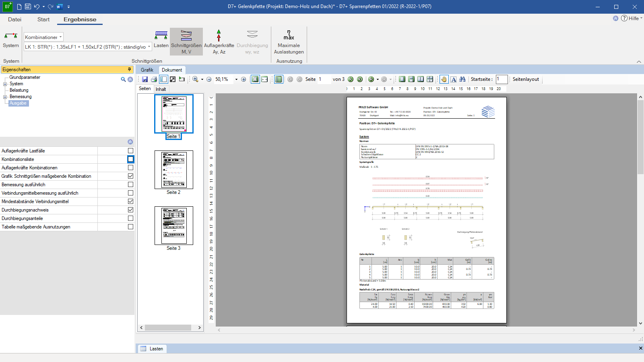
Task: Switch to the Inhalt tab
Action: coord(161,89)
